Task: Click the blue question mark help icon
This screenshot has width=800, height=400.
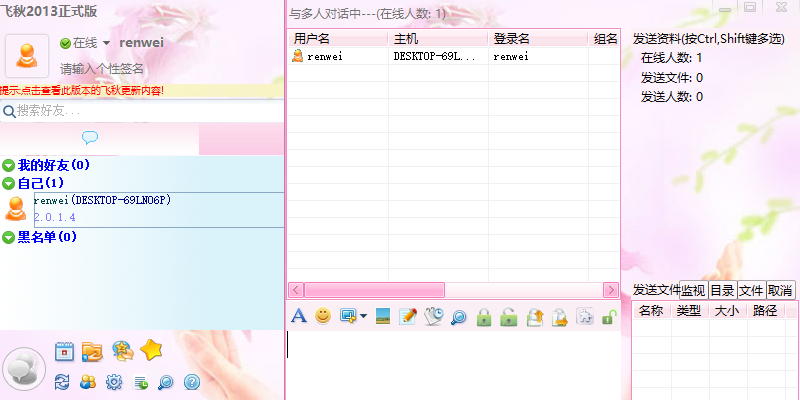Action: click(192, 381)
